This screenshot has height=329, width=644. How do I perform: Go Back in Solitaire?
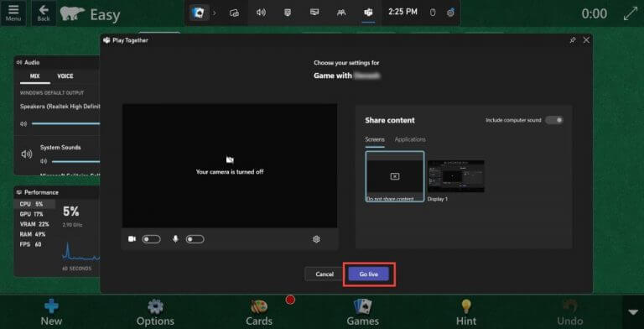[x=44, y=13]
